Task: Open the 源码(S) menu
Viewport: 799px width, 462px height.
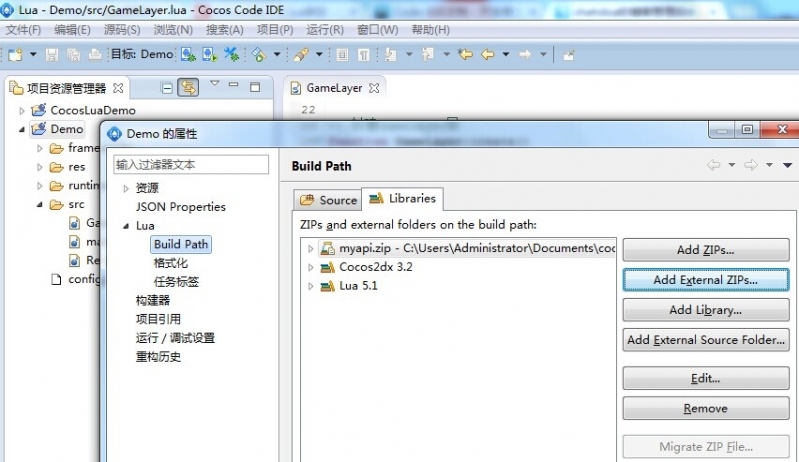Action: [x=122, y=30]
